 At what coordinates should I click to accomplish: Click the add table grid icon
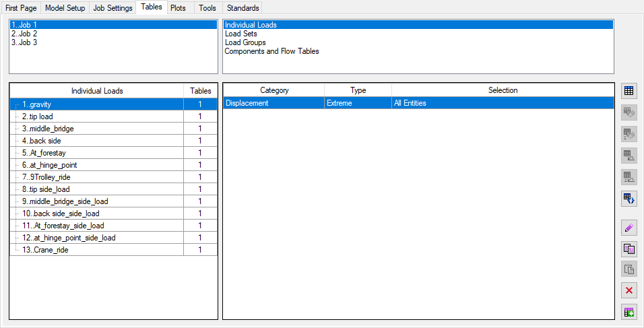(x=629, y=91)
